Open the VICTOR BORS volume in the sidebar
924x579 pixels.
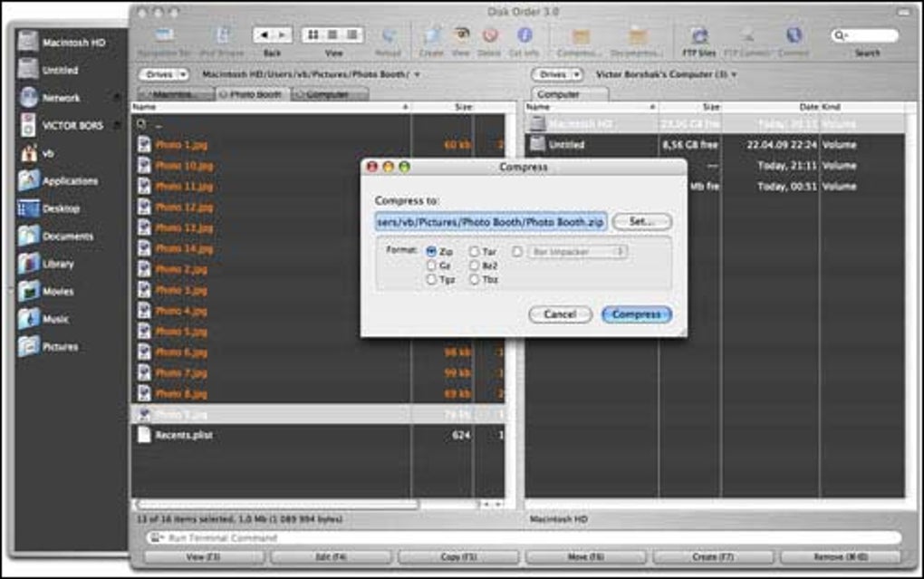point(61,125)
